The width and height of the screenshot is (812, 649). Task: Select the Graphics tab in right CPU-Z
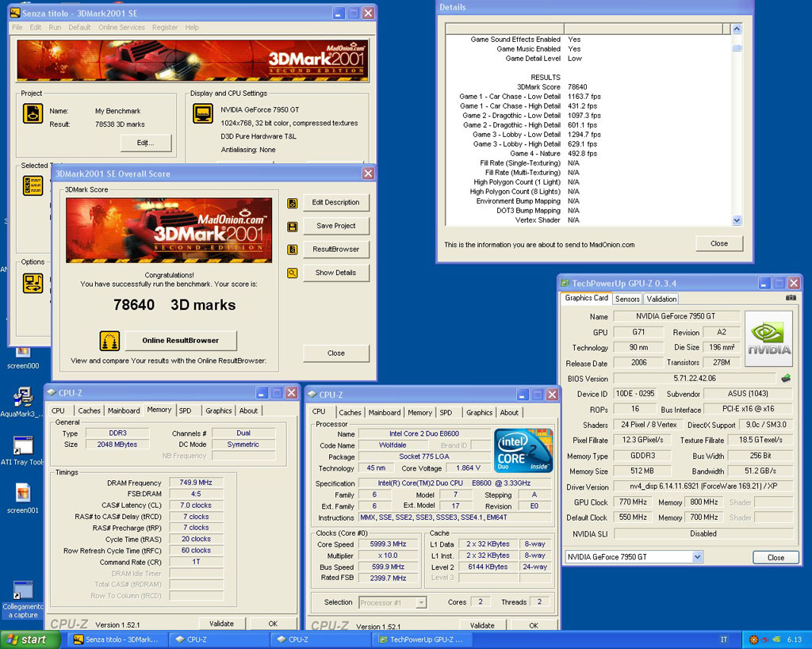click(x=479, y=413)
